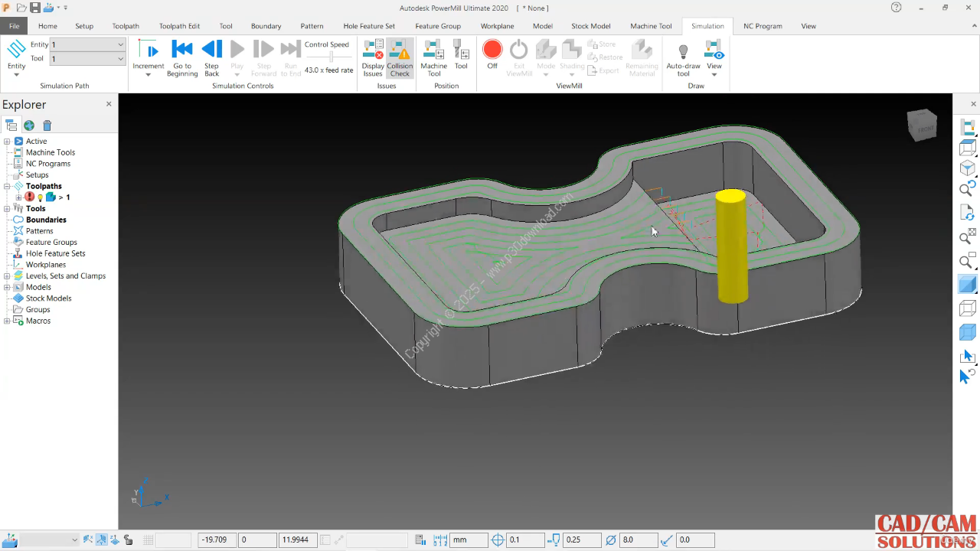Select Boundaries in Explorer

tap(46, 220)
